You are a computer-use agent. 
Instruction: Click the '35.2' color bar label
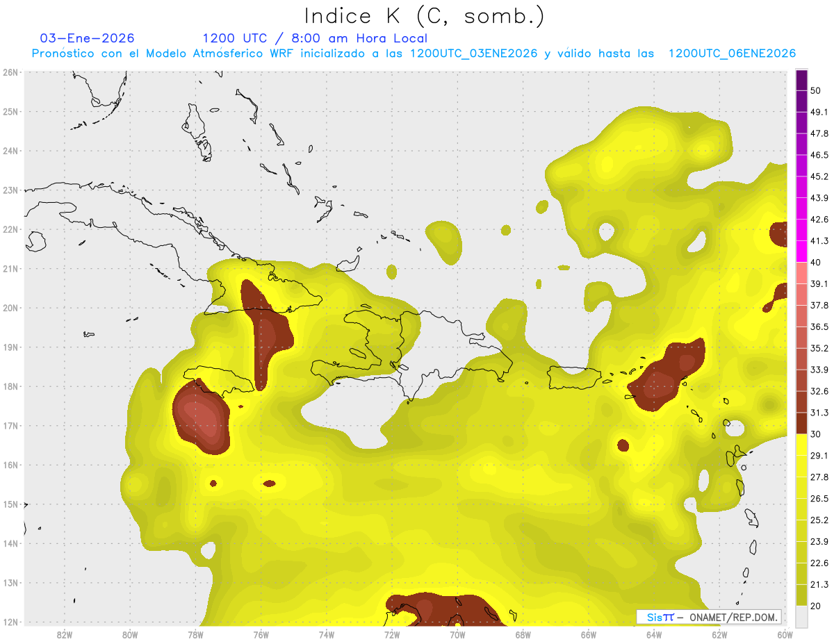819,348
